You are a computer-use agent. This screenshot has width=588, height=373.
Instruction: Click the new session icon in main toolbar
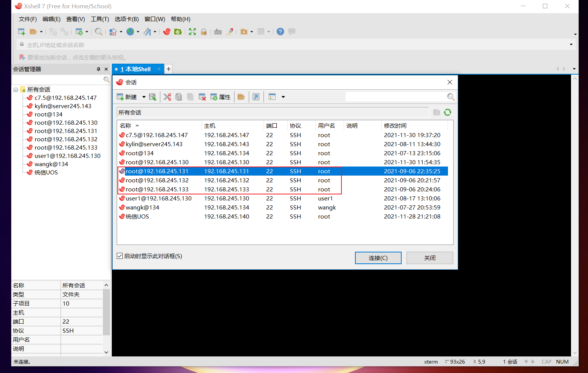(x=21, y=32)
